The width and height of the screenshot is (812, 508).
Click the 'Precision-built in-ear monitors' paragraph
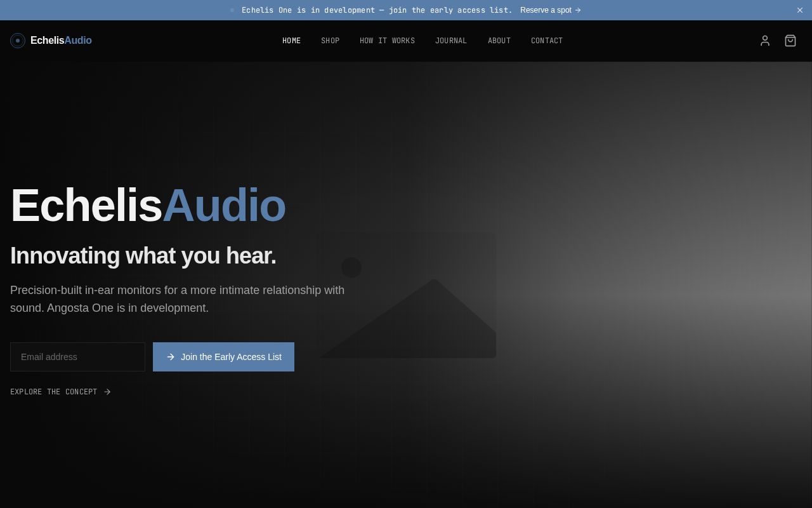point(178,299)
